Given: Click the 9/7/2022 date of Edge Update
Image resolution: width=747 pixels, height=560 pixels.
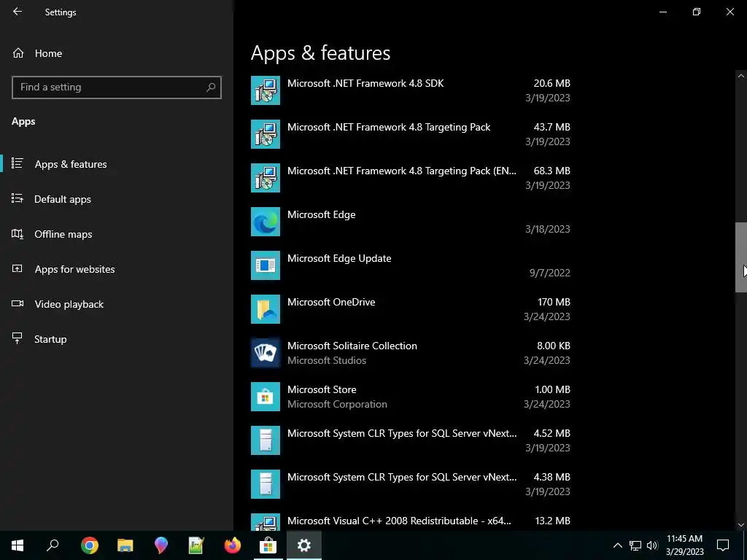Looking at the screenshot, I should coord(550,273).
